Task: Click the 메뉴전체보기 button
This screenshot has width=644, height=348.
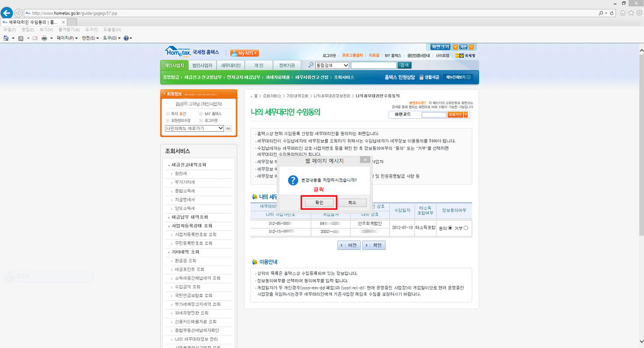Action: pos(458,77)
